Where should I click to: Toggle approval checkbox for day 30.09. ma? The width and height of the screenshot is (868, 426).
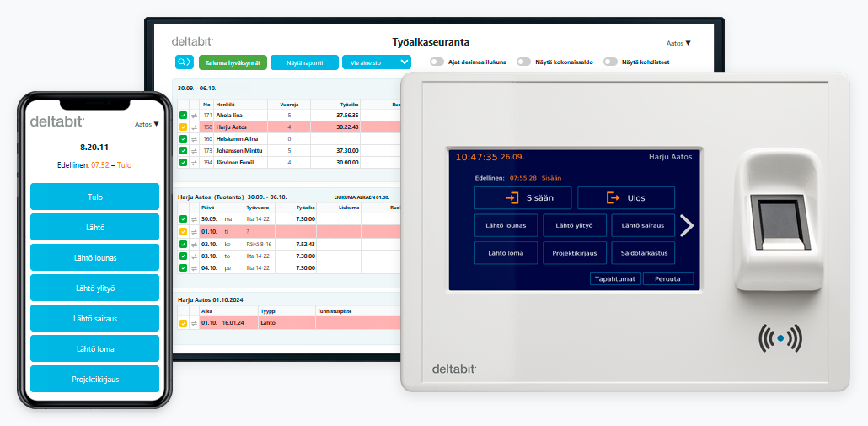pyautogui.click(x=183, y=219)
